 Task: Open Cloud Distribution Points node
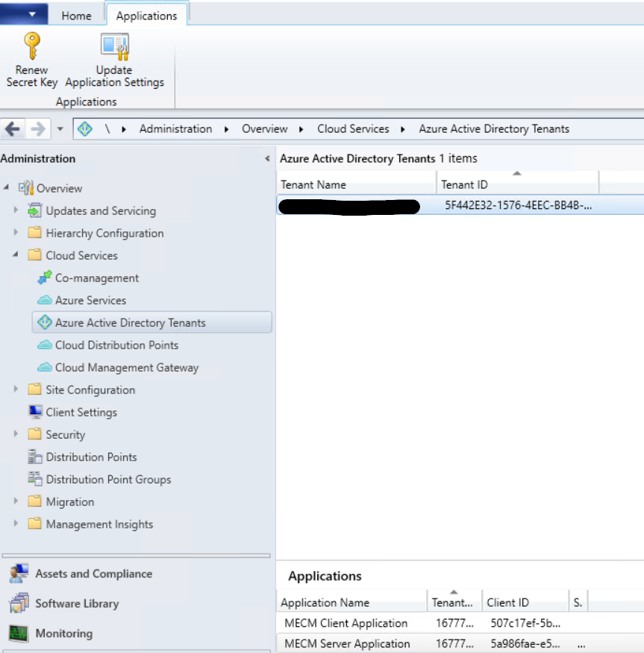116,345
